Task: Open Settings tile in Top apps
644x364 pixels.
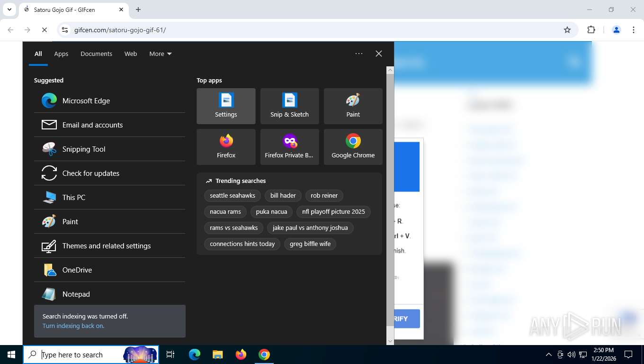Action: pyautogui.click(x=226, y=106)
